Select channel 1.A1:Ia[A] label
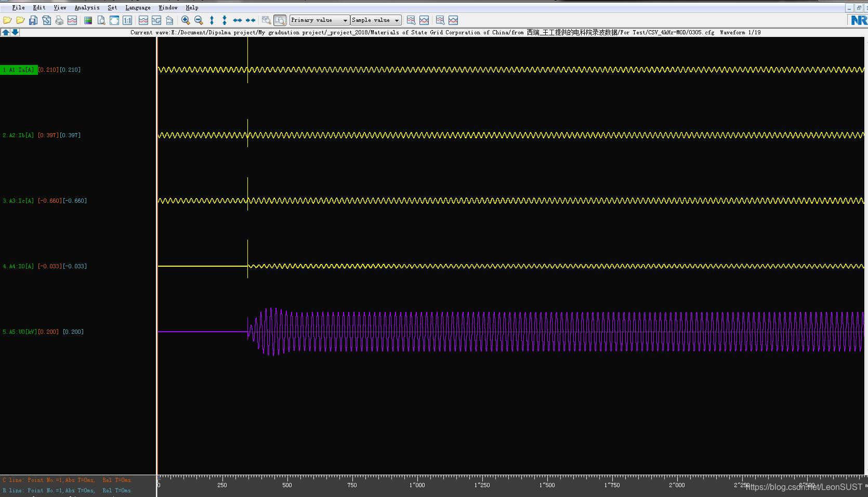 19,70
